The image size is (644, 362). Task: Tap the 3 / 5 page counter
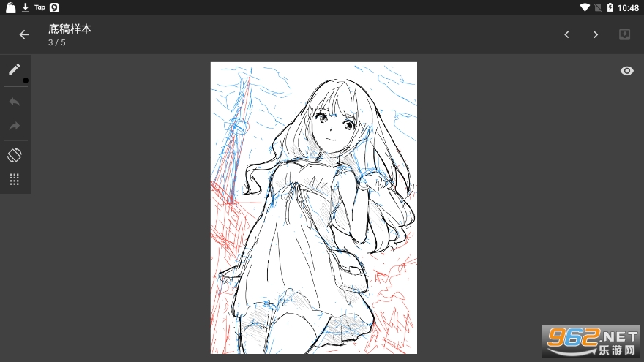point(56,43)
